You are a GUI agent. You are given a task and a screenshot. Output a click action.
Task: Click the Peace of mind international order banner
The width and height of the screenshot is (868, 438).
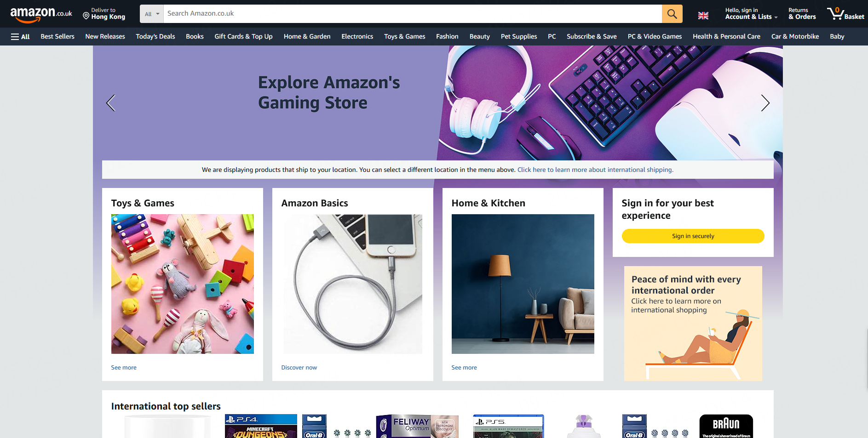[x=693, y=324]
